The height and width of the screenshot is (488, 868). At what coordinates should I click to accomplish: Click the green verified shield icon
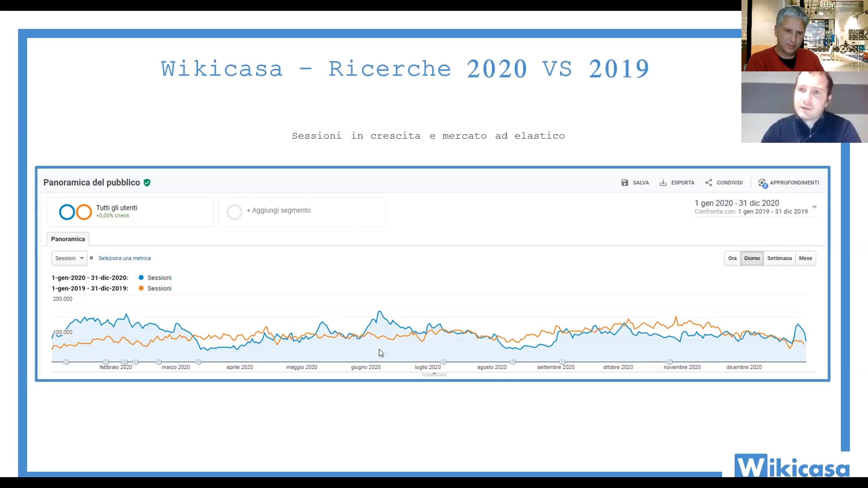point(147,183)
